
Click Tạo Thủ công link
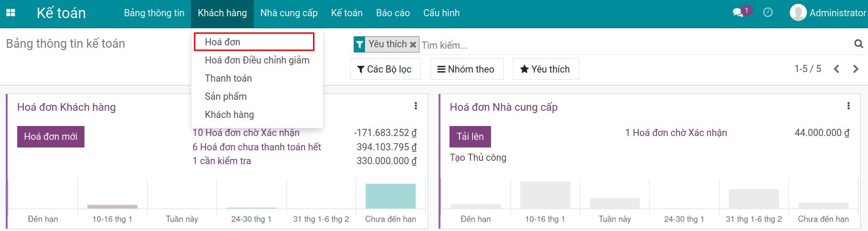[x=478, y=157]
